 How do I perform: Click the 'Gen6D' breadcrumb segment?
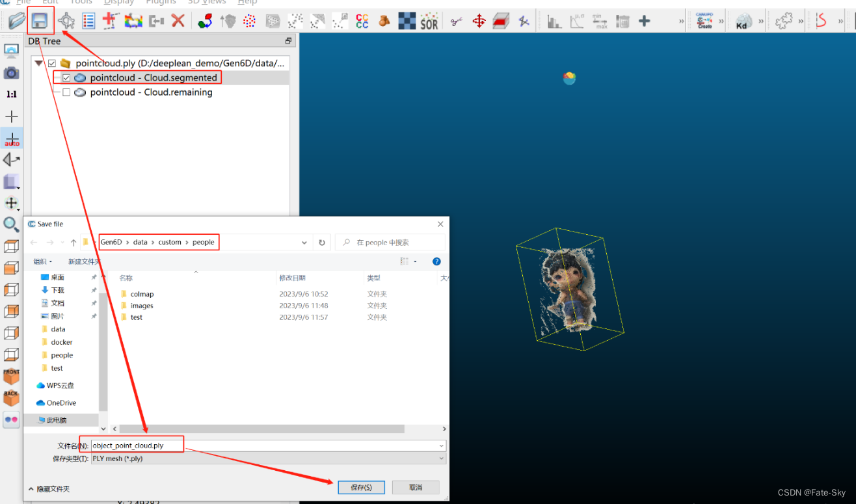tap(111, 243)
